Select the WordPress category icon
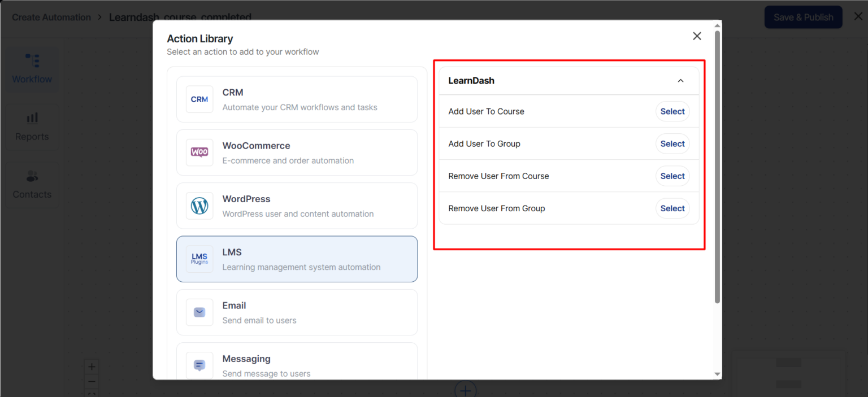This screenshot has height=397, width=868. pos(199,206)
